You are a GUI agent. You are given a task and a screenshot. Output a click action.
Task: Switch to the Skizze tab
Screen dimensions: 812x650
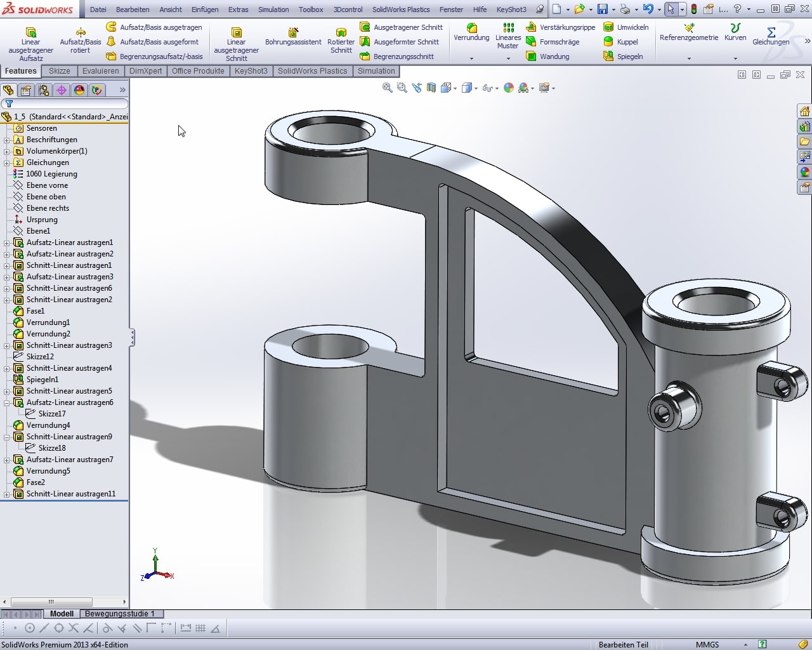pyautogui.click(x=59, y=71)
